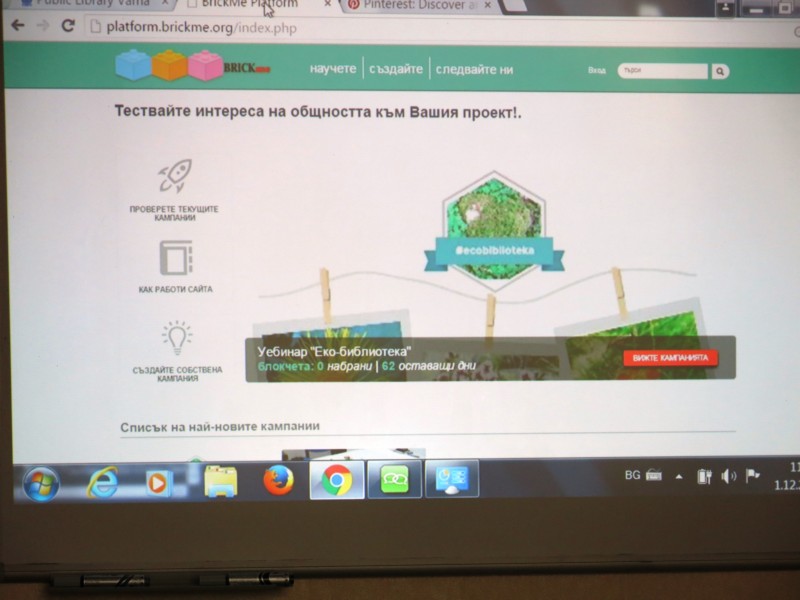This screenshot has width=800, height=600.
Task: Click the 'Вход' login link
Action: point(596,72)
